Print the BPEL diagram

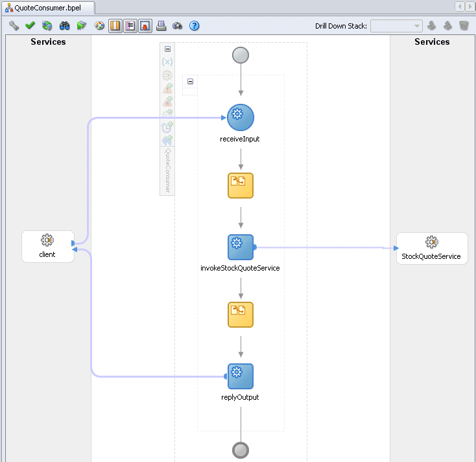point(161,26)
